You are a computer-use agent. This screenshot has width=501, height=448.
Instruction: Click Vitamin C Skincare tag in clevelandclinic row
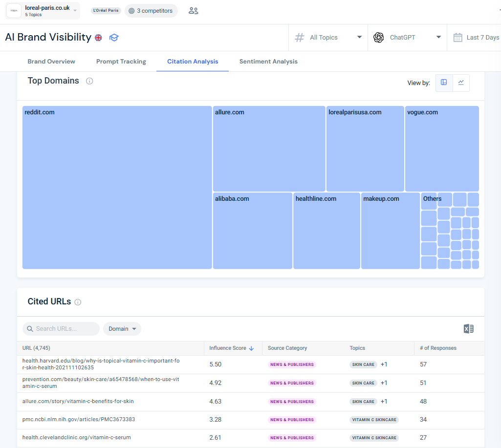tap(374, 438)
